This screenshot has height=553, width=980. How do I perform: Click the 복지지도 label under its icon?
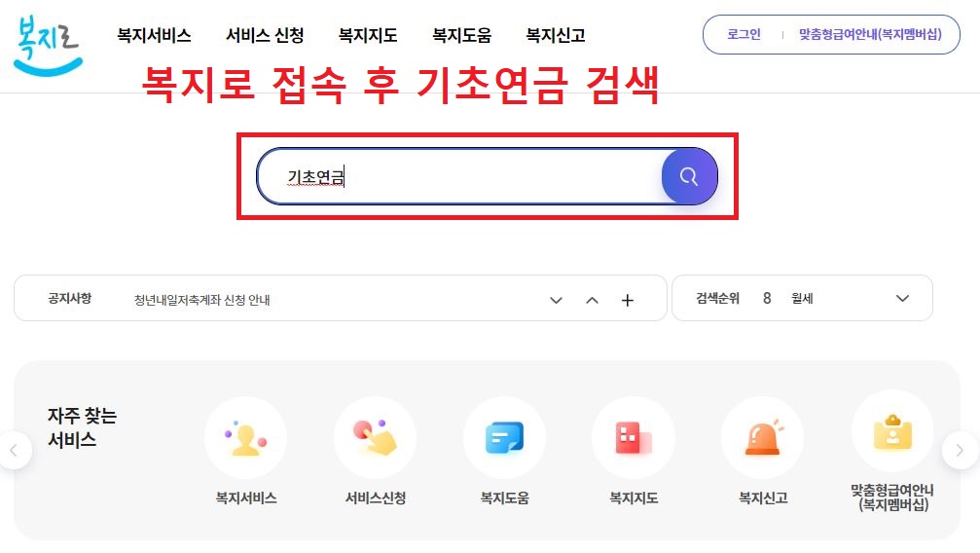point(634,498)
